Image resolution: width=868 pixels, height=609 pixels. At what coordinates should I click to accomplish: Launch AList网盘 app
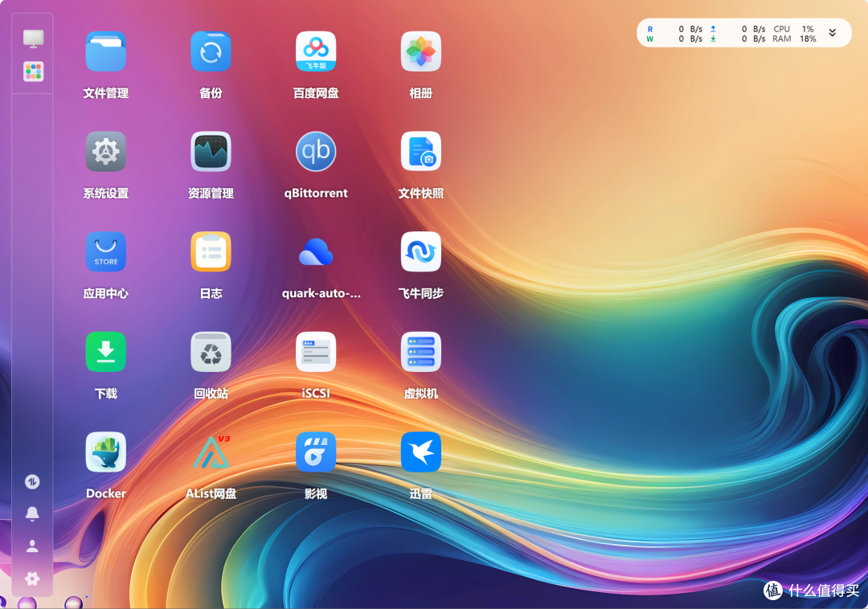click(211, 452)
